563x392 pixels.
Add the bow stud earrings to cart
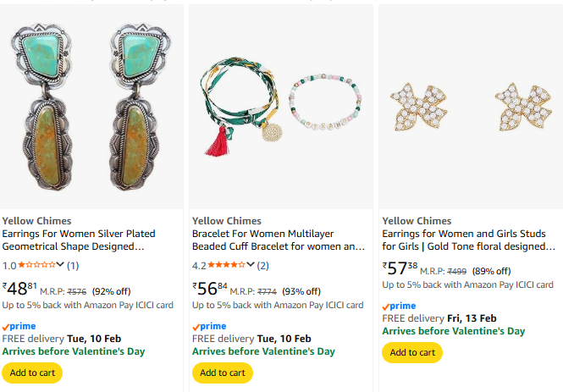(412, 352)
